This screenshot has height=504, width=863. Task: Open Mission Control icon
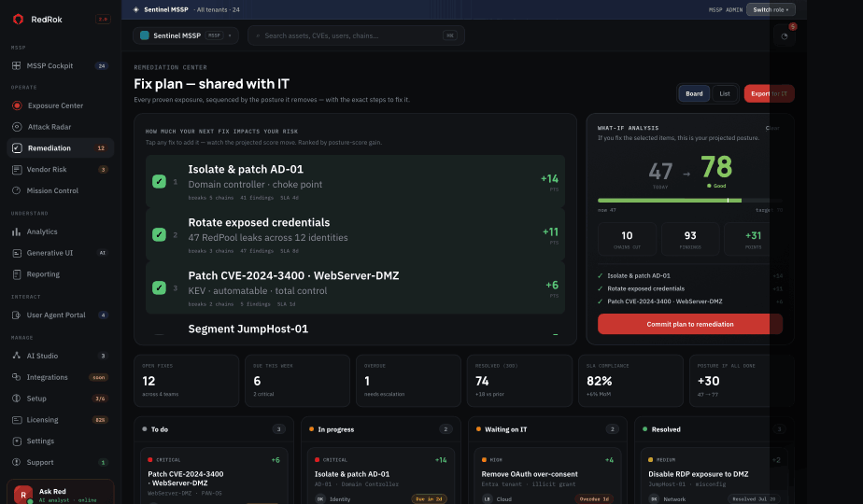click(17, 190)
